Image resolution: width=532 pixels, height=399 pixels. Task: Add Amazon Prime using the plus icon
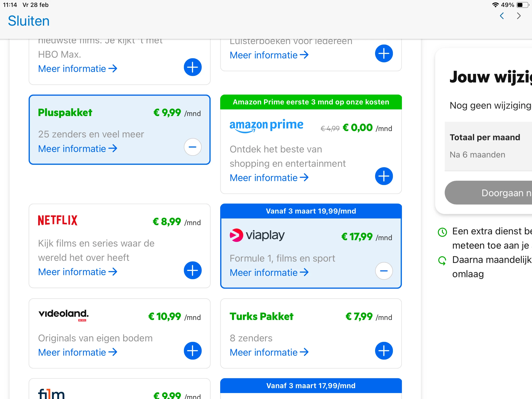[x=384, y=176]
